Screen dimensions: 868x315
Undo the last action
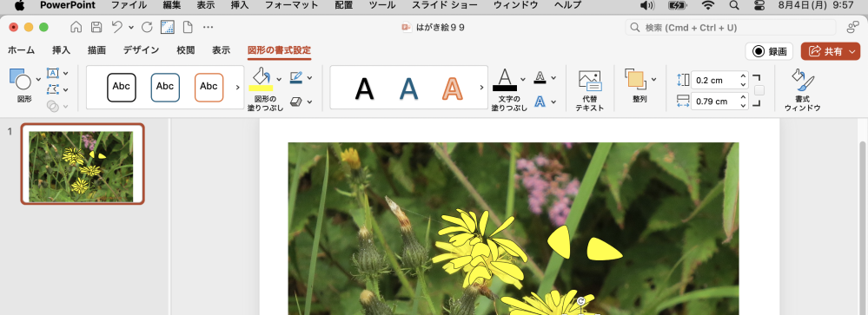116,27
